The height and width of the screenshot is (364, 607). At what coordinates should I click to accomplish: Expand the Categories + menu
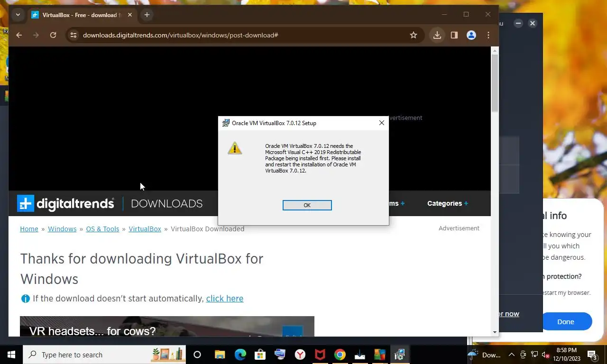[448, 203]
